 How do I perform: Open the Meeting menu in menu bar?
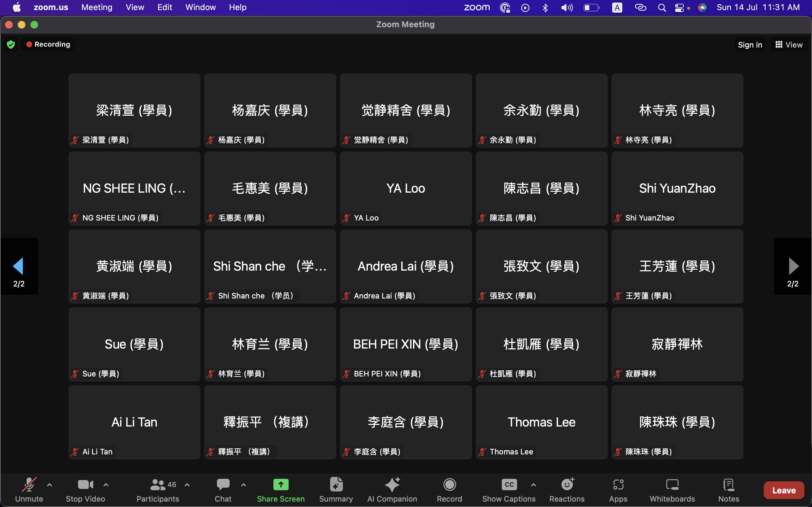coord(97,7)
